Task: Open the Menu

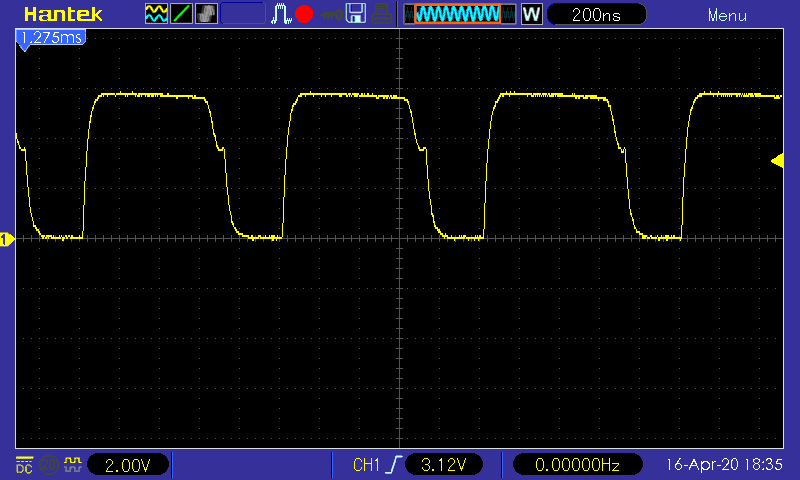Action: (x=727, y=16)
